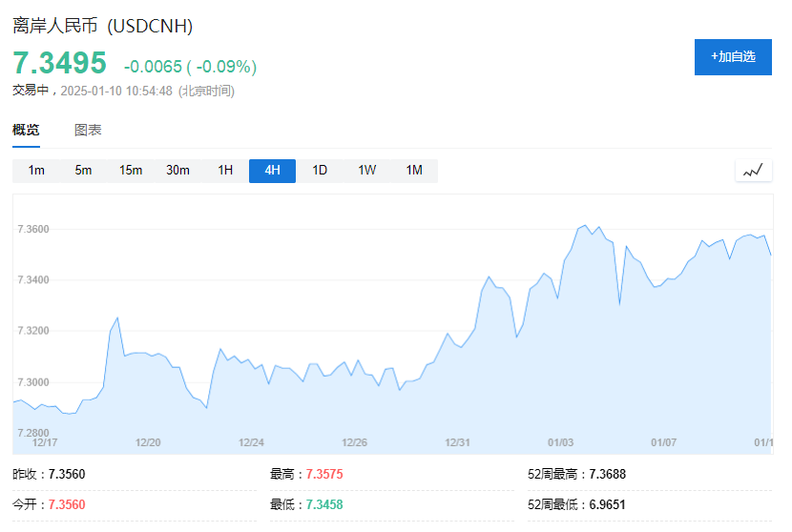This screenshot has width=792, height=532.
Task: Click the chart peak near 01/03
Action: pos(585,225)
